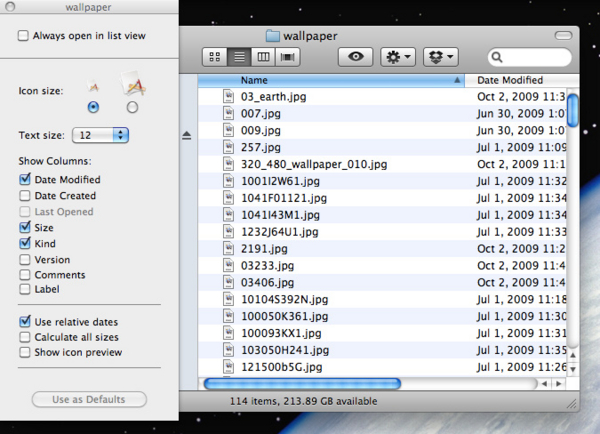Click horizontal scroll right arrow
This screenshot has width=600, height=434.
(559, 384)
